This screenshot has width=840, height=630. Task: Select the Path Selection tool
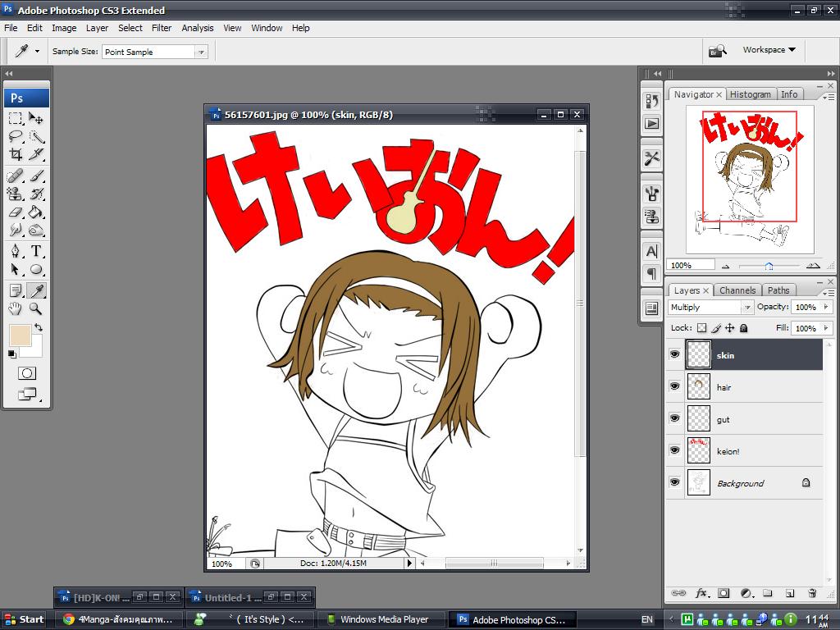click(16, 269)
